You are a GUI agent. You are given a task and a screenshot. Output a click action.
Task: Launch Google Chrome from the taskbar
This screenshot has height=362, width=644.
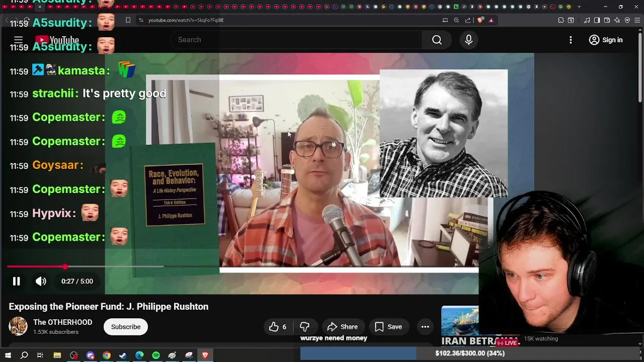107,355
